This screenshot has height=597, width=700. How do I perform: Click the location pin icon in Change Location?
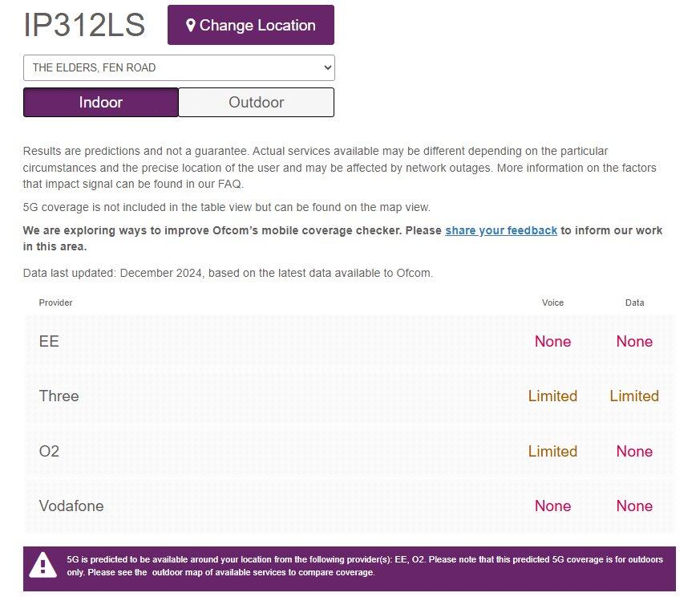[191, 26]
